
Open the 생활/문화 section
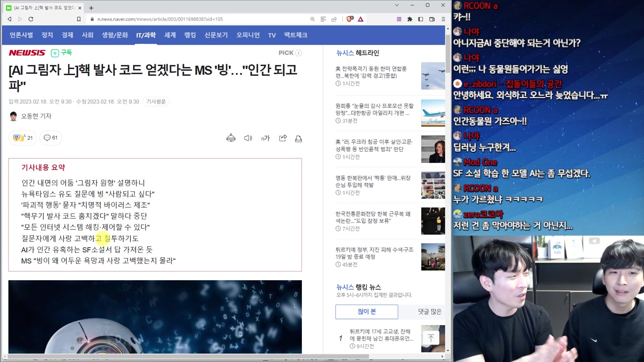pos(115,35)
